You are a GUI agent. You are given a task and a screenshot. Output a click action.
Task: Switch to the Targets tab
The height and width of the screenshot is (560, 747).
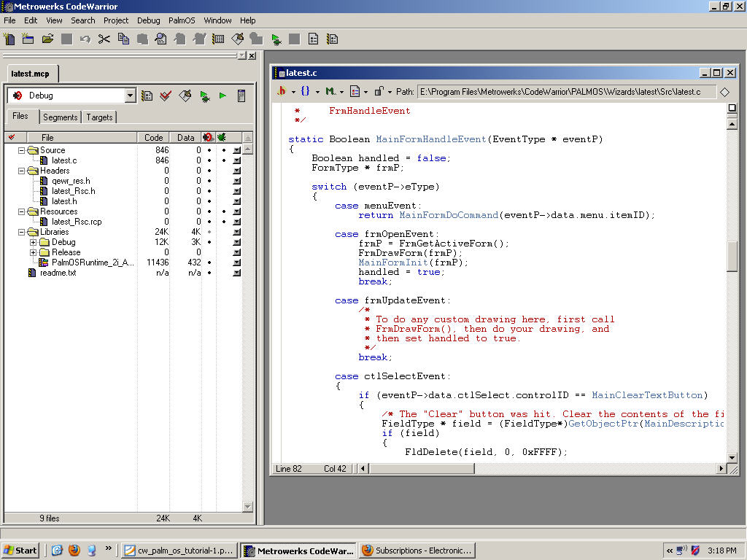pyautogui.click(x=99, y=117)
